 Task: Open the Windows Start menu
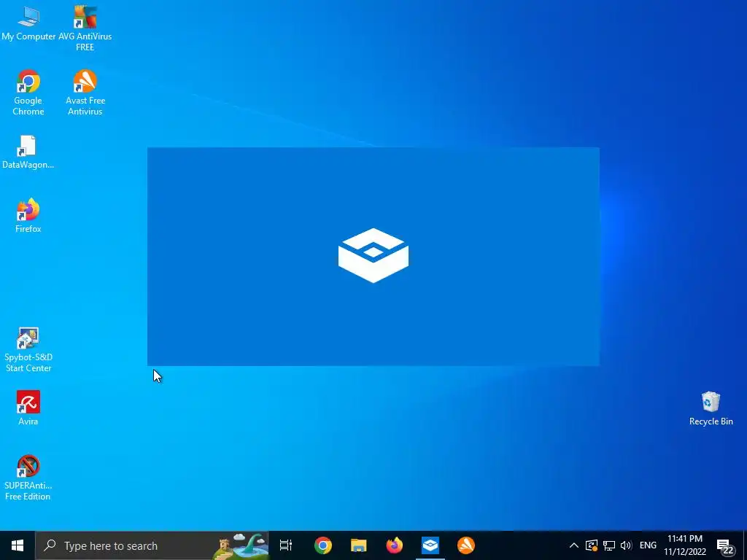[18, 545]
